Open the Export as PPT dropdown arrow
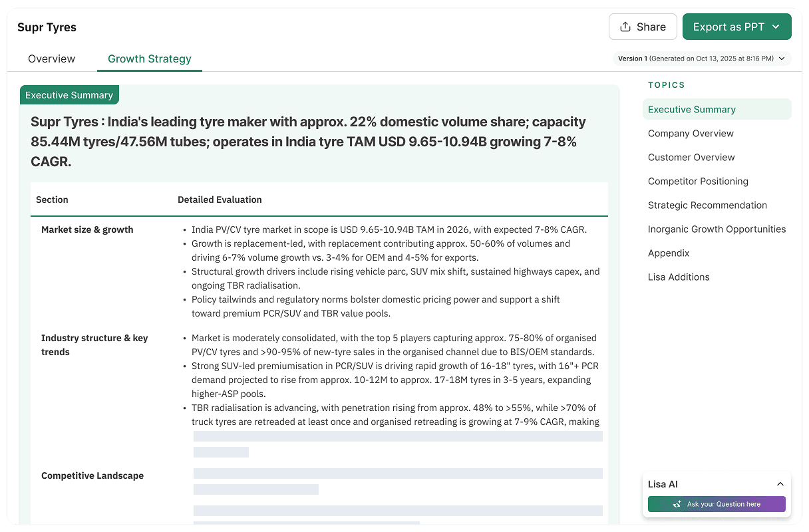This screenshot has width=809, height=532. pyautogui.click(x=776, y=27)
